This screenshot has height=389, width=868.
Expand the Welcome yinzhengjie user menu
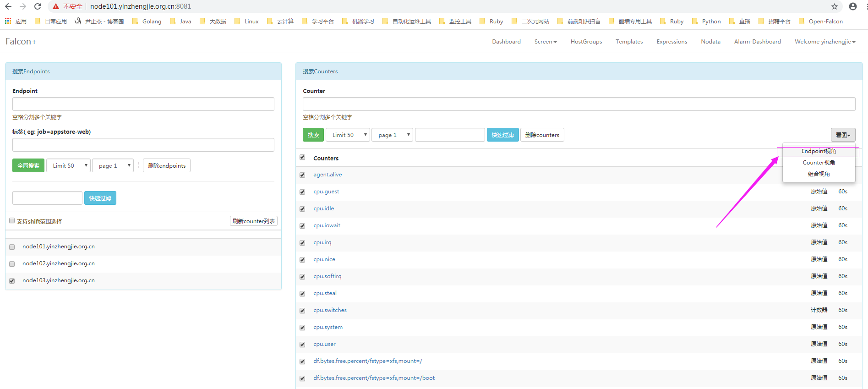point(825,42)
